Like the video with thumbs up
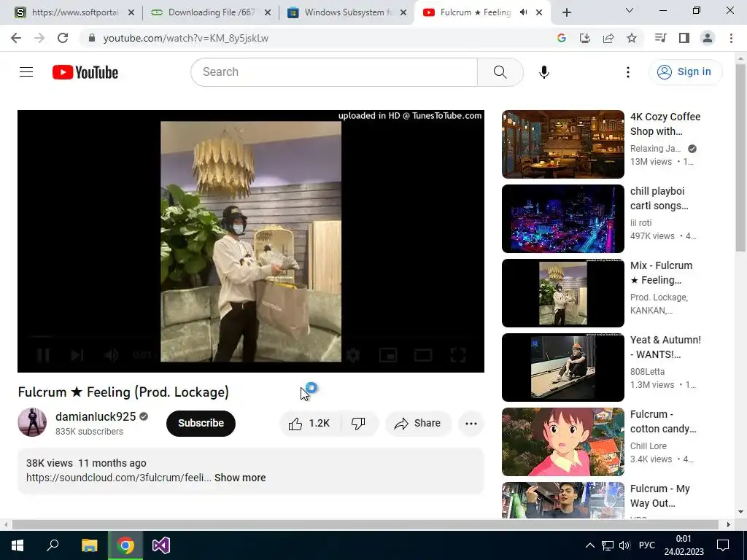This screenshot has height=560, width=747. 309,424
